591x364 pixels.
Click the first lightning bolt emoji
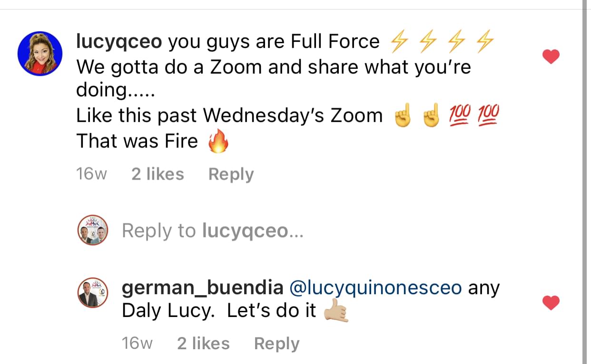[399, 43]
